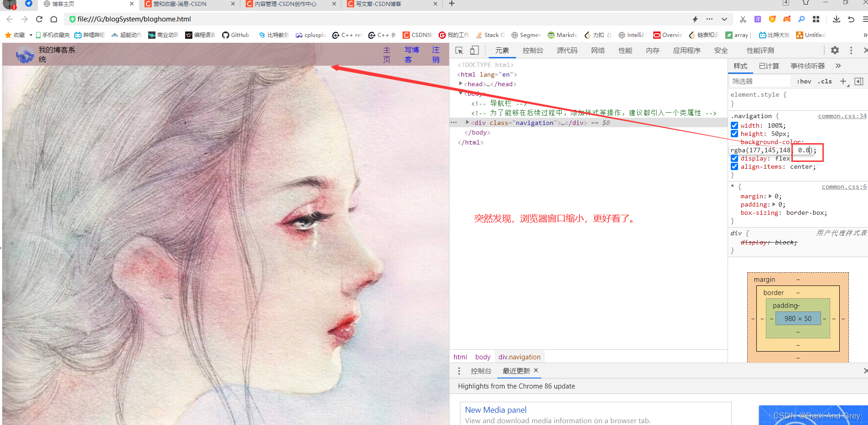Show more styles sidebar tabs chevron
Screen dimensions: 868x425
click(x=838, y=66)
